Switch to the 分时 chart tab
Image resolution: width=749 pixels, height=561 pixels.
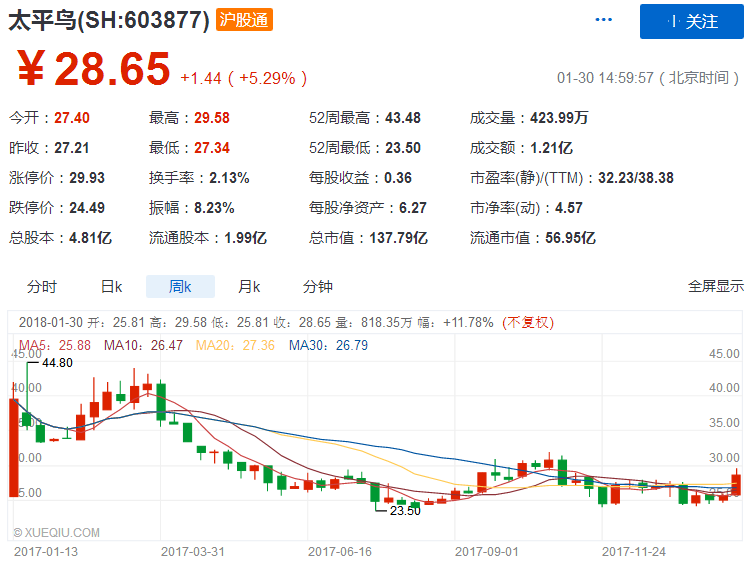(x=42, y=287)
